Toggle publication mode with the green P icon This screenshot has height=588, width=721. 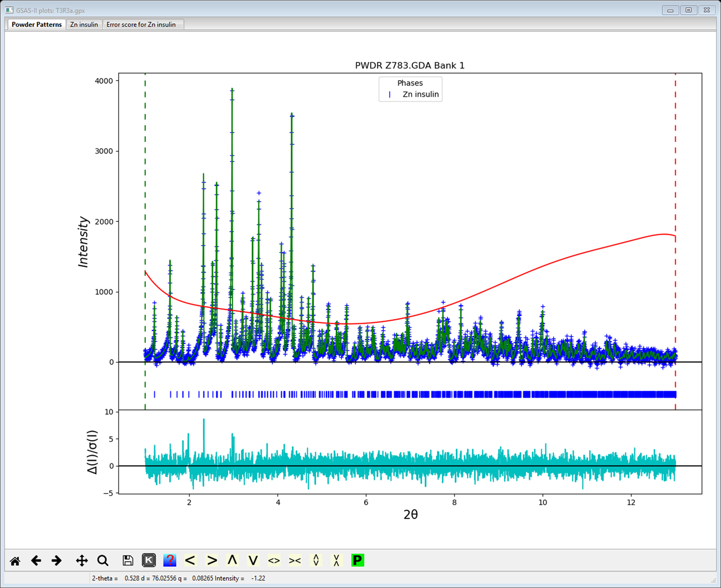coord(357,561)
